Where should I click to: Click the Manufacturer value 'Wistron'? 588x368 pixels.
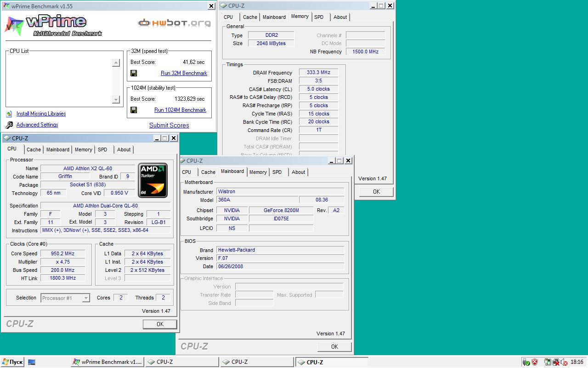point(280,191)
